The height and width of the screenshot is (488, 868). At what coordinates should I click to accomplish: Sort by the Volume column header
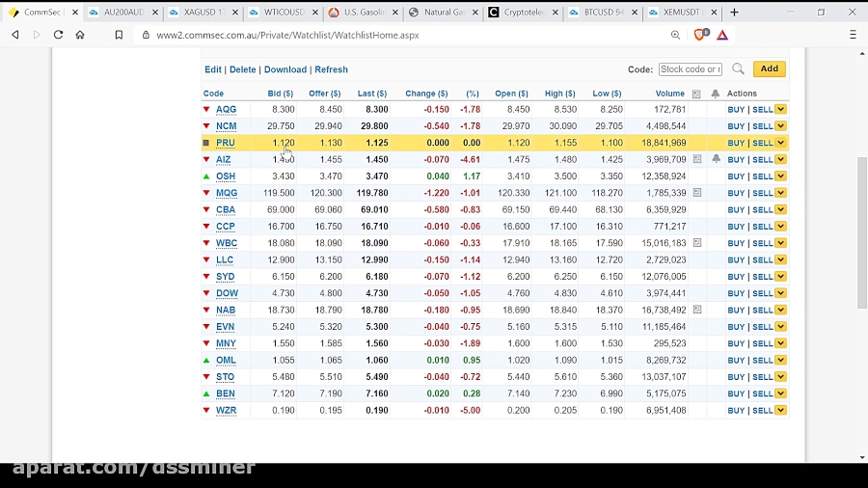click(670, 94)
